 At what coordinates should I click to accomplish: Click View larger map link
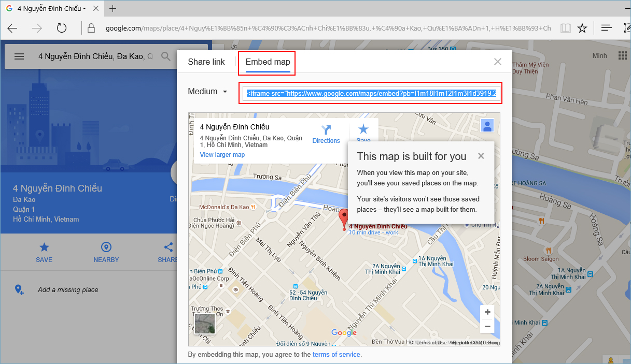[222, 155]
